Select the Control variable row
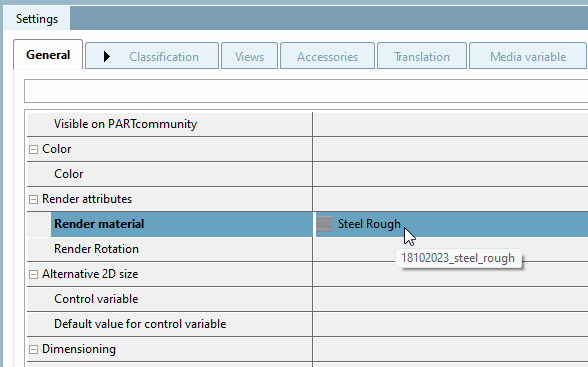The height and width of the screenshot is (367, 588). point(170,299)
